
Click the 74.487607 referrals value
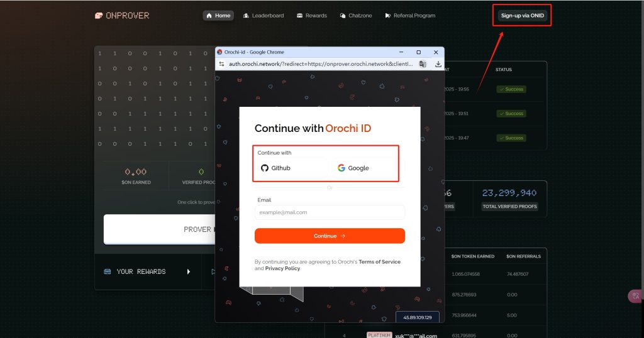coord(518,274)
